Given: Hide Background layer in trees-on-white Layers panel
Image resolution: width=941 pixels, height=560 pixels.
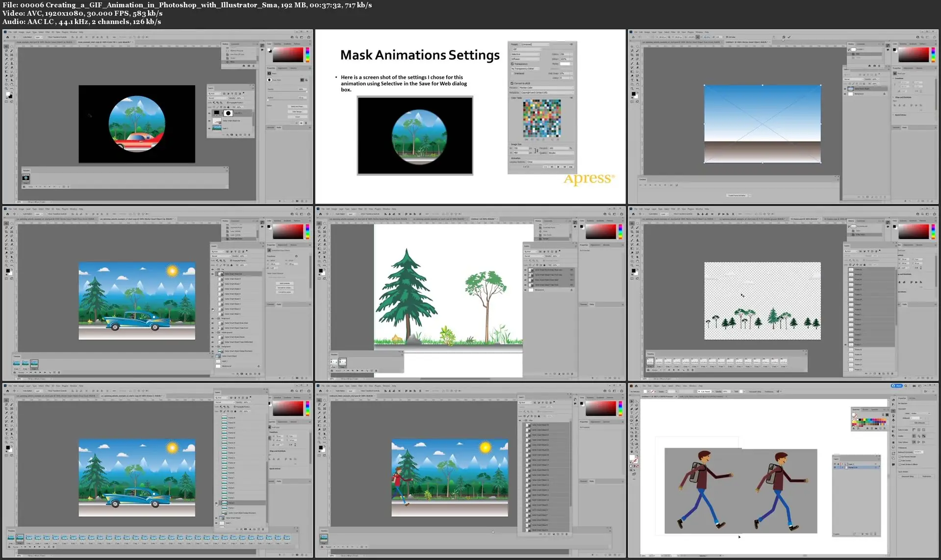Looking at the screenshot, I should 525,290.
